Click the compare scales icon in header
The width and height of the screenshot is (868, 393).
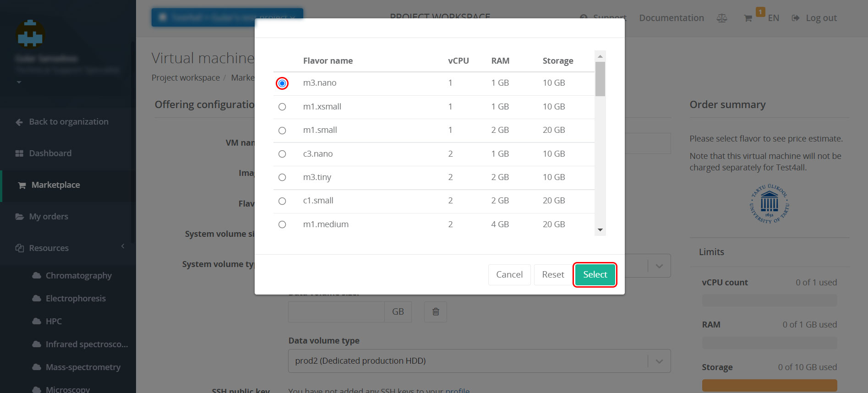coord(722,18)
